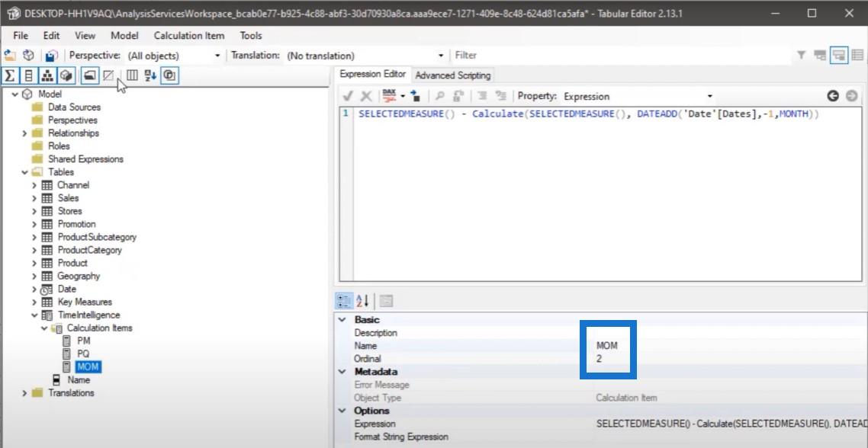Click the navigate back arrow icon

833,96
